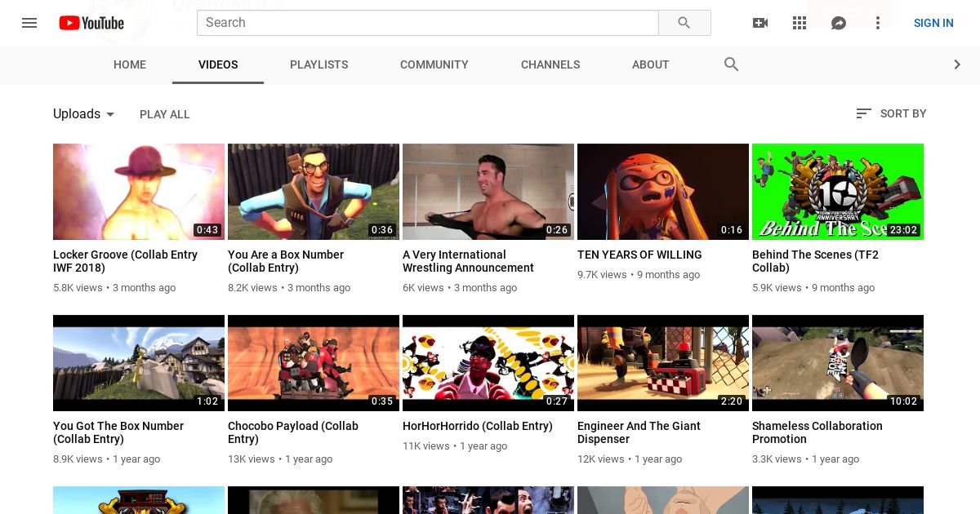Open the Channels tab
The width and height of the screenshot is (980, 514).
click(x=550, y=64)
